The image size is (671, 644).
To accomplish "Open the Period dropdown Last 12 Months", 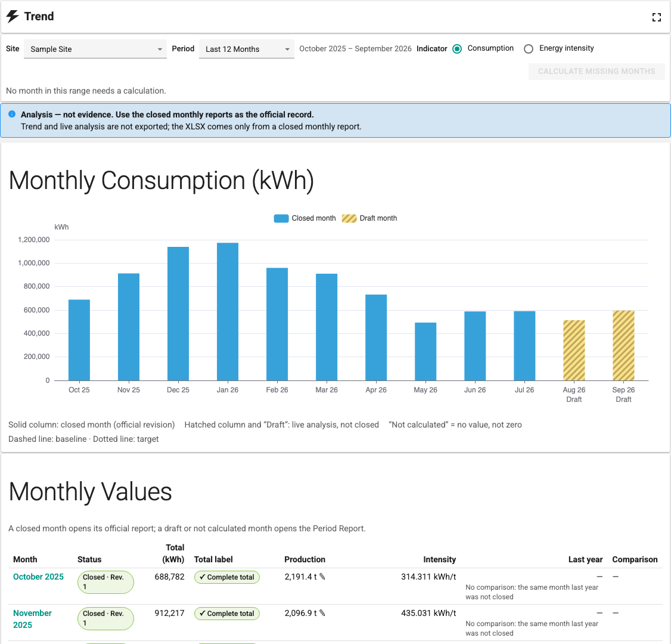I will click(x=247, y=49).
